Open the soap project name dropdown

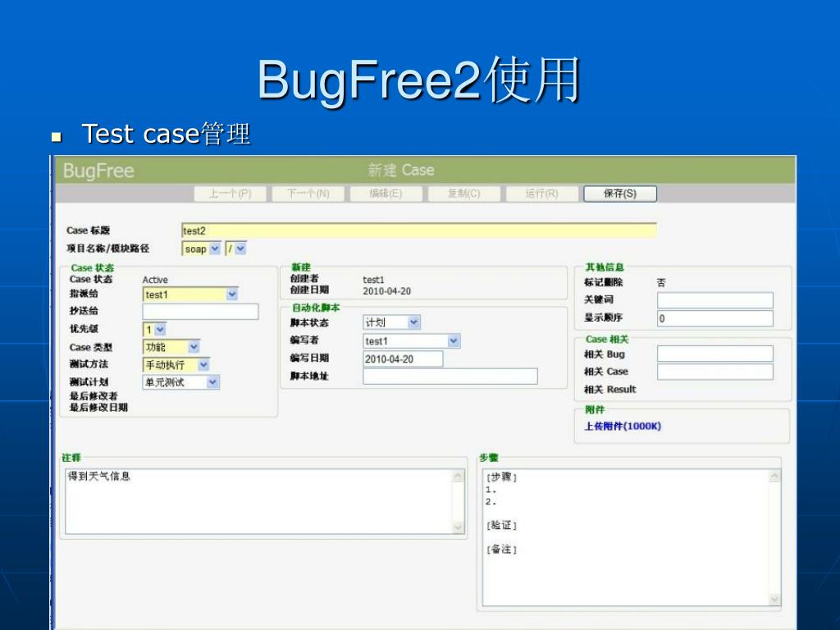click(x=202, y=249)
